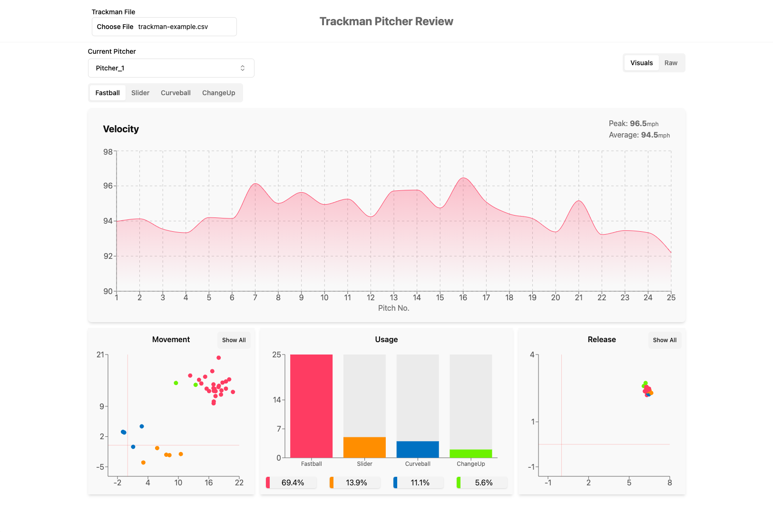Click the 13.9% usage value
This screenshot has height=532, width=773.
(x=356, y=483)
